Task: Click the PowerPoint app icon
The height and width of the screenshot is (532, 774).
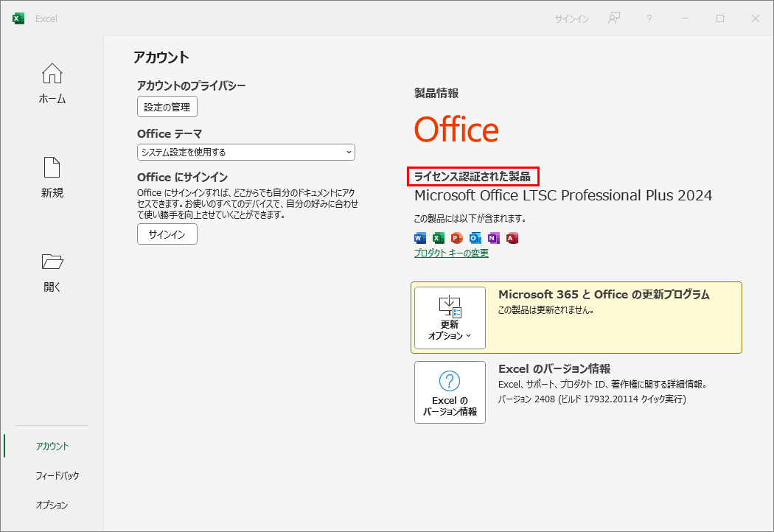Action: point(456,238)
